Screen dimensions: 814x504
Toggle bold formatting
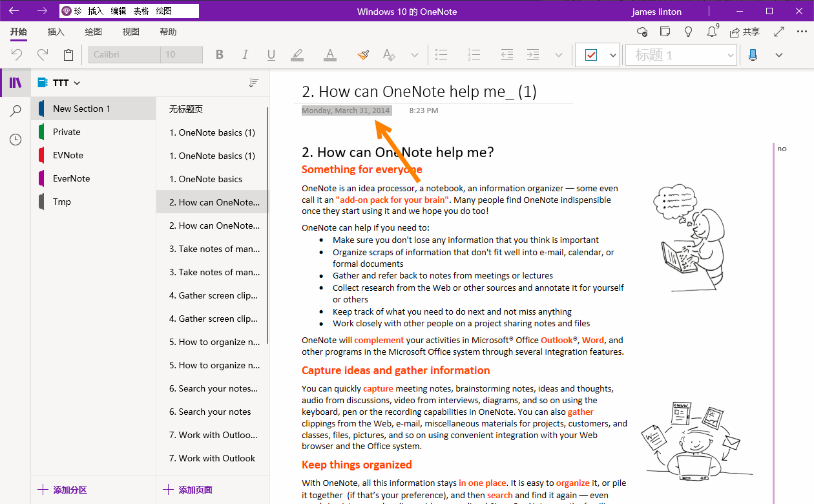pyautogui.click(x=219, y=54)
